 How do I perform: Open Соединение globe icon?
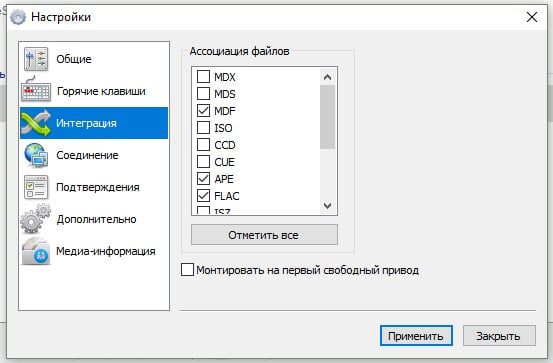(x=36, y=155)
